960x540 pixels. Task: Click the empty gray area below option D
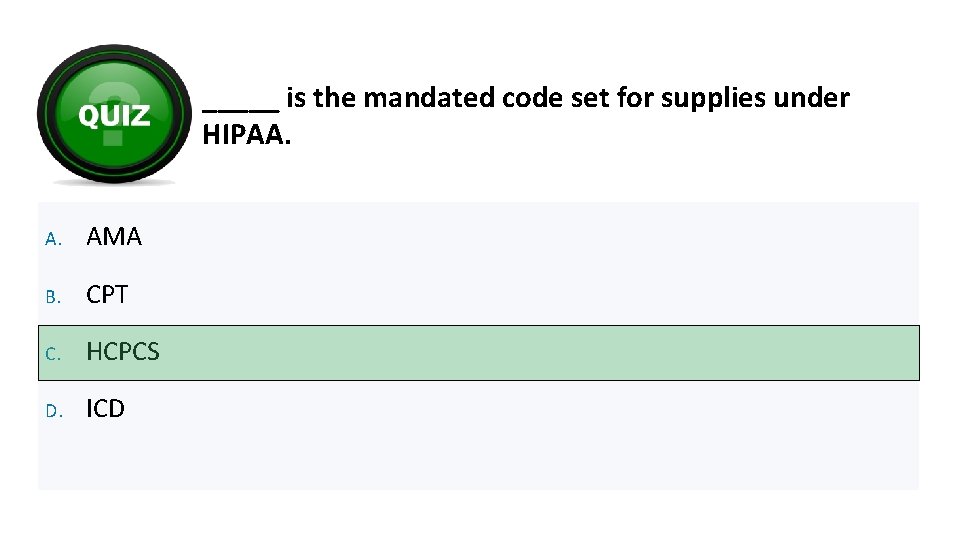(x=478, y=460)
